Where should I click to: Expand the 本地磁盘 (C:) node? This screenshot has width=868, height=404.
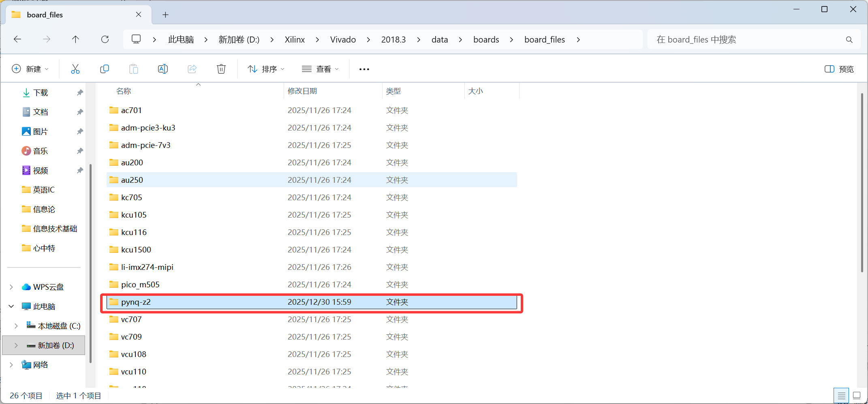click(x=16, y=326)
